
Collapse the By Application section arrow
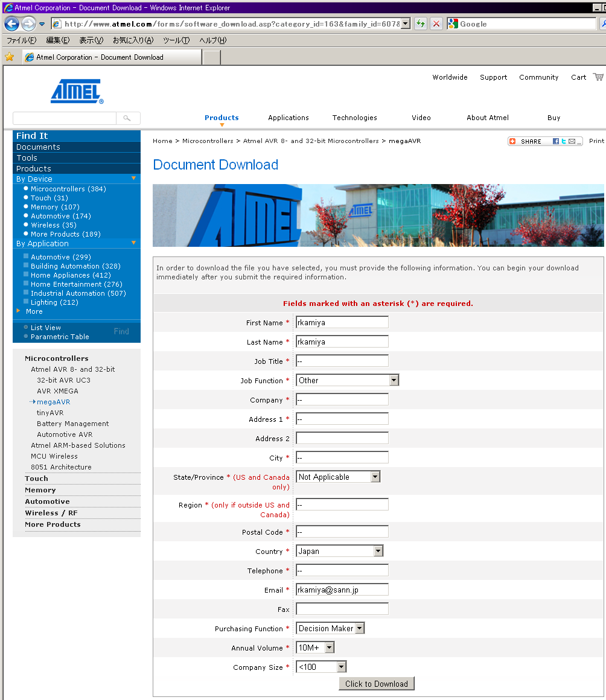(133, 243)
